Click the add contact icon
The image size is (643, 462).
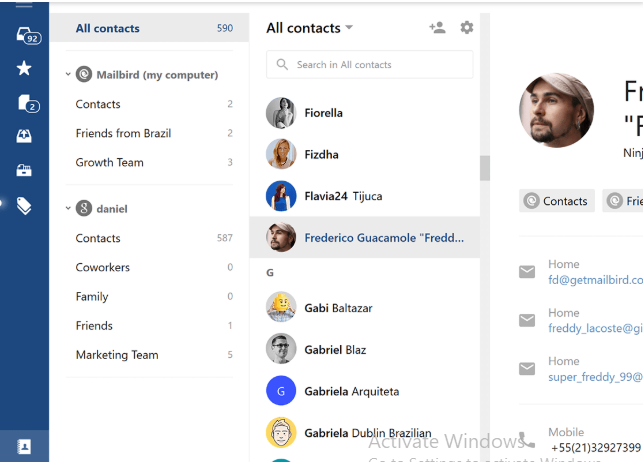437,28
